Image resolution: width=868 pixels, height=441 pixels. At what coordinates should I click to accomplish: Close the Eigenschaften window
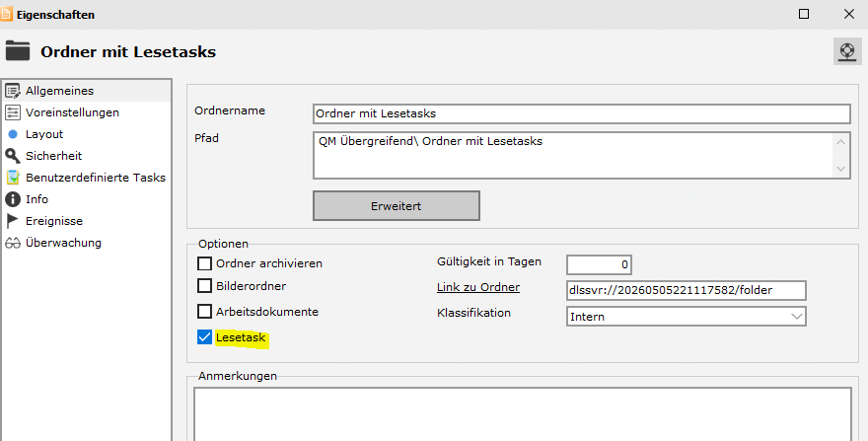(x=848, y=14)
